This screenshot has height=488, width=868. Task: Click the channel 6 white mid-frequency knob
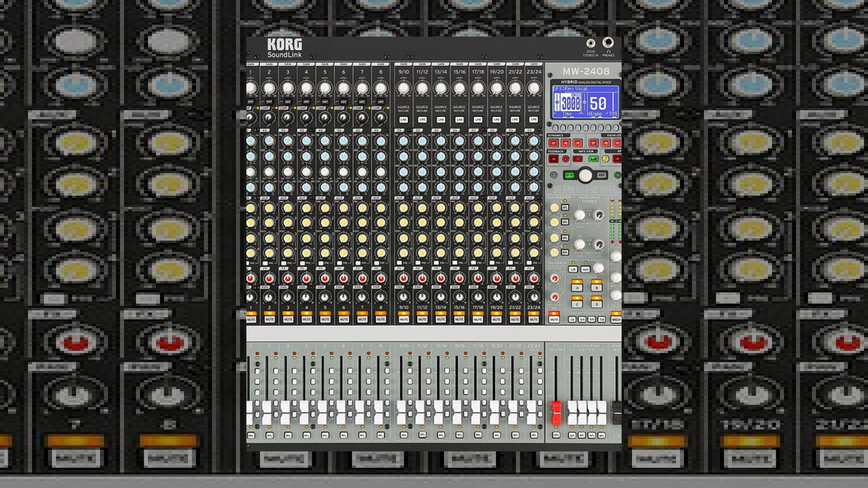tap(344, 172)
